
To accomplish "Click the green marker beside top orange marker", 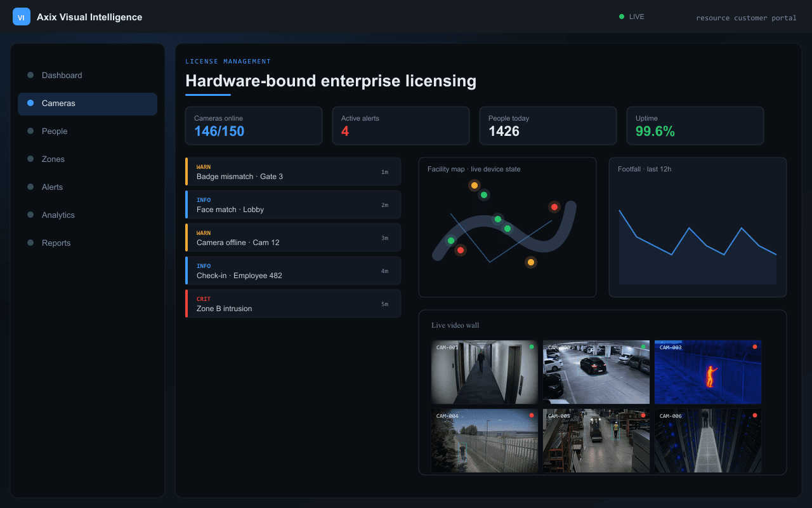I will tap(484, 195).
